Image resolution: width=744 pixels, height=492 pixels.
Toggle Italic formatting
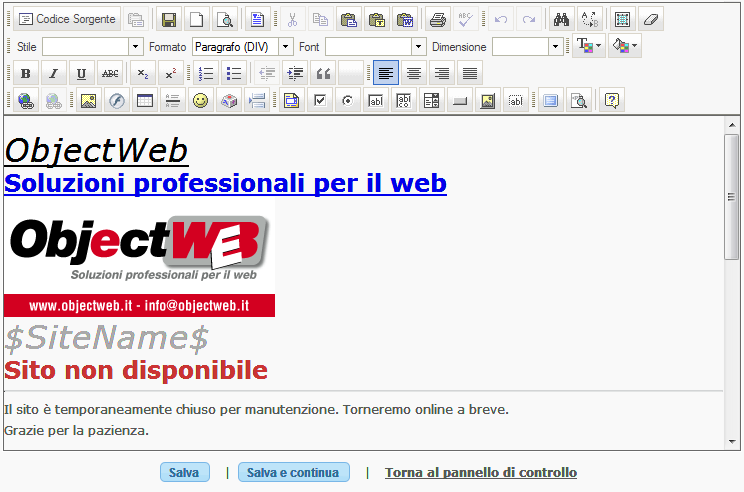[54, 73]
